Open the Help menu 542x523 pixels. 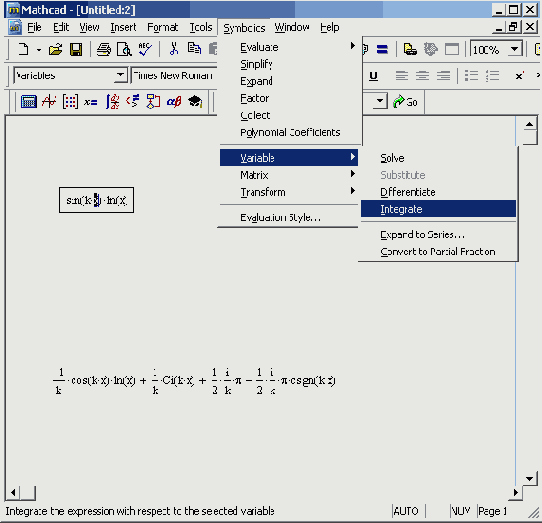[x=330, y=27]
